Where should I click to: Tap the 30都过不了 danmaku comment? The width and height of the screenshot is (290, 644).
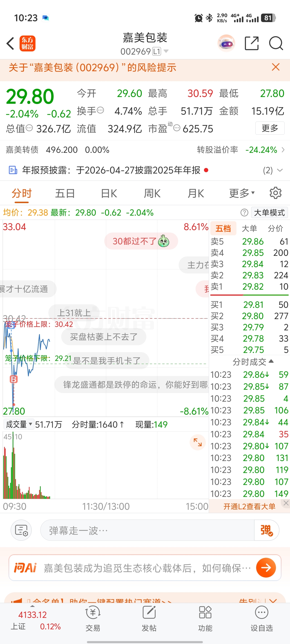pyautogui.click(x=141, y=241)
